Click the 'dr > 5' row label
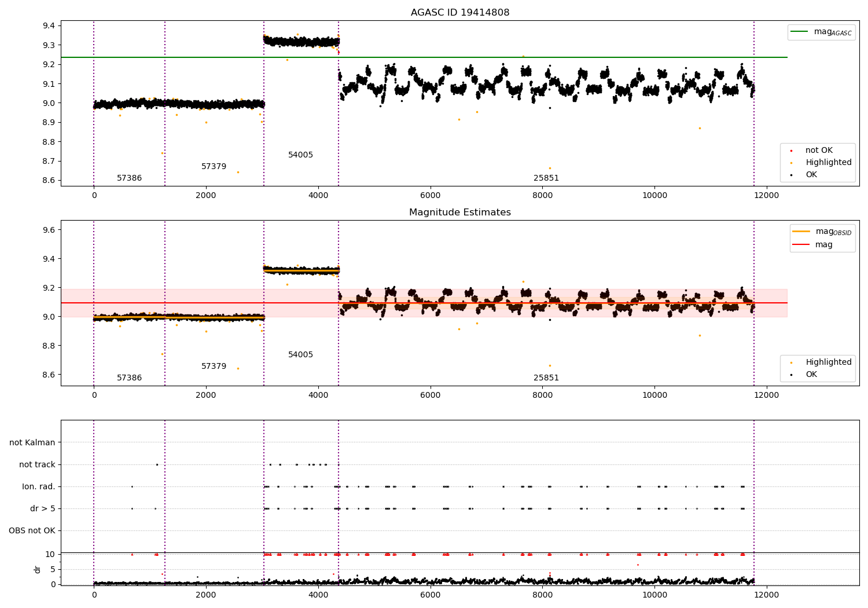Screen dimensions: 868x608 [43, 509]
